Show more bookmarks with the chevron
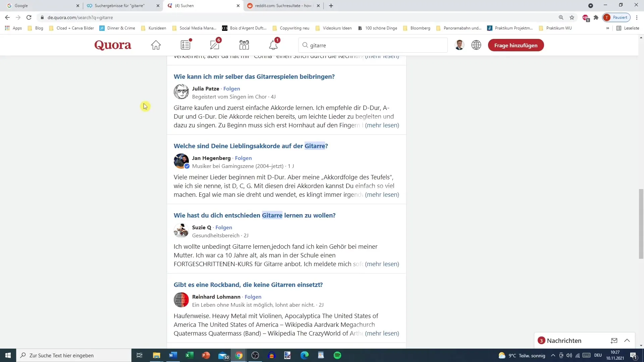 click(608, 28)
